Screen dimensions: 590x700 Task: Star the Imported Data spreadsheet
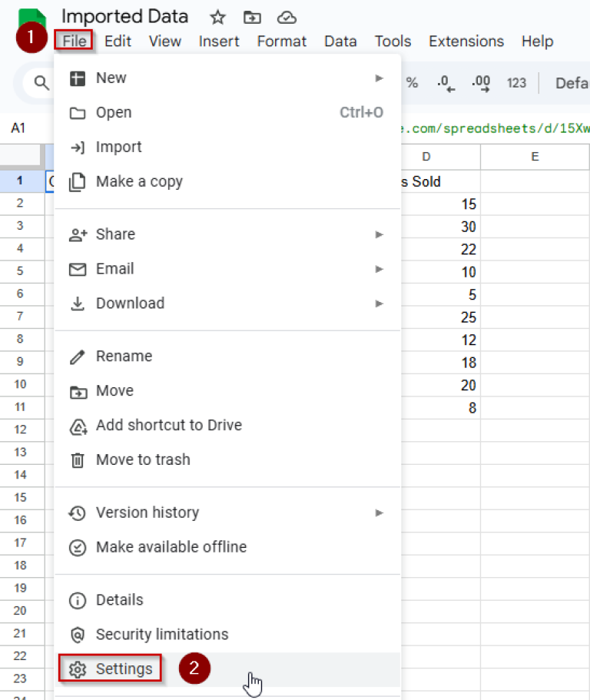(x=217, y=16)
